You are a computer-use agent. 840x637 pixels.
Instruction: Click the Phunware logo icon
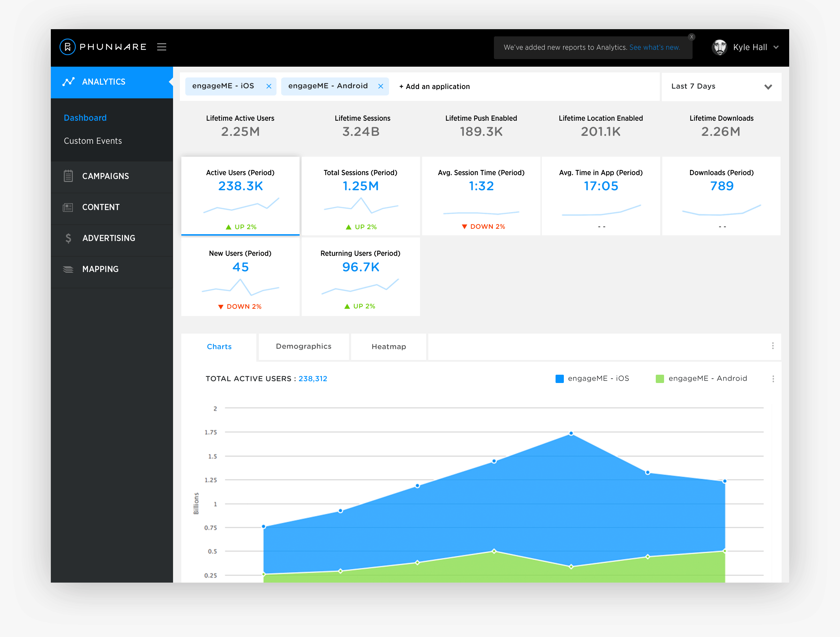coord(67,47)
